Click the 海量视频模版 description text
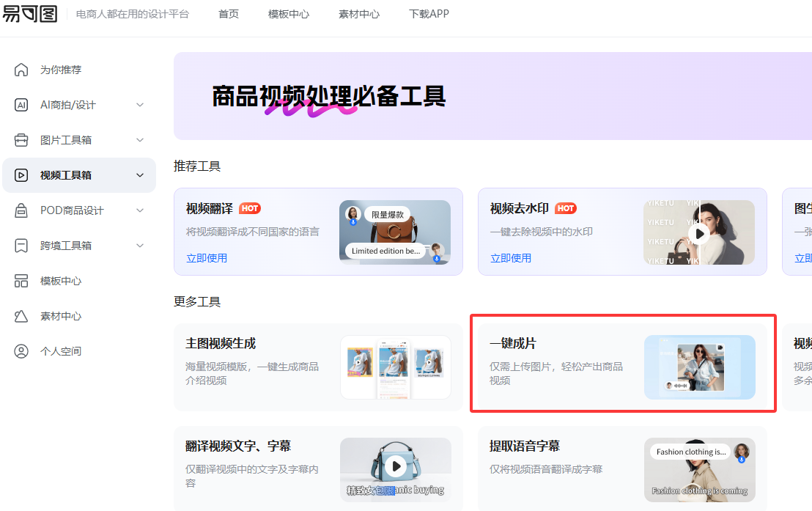This screenshot has width=812, height=511. tap(252, 373)
